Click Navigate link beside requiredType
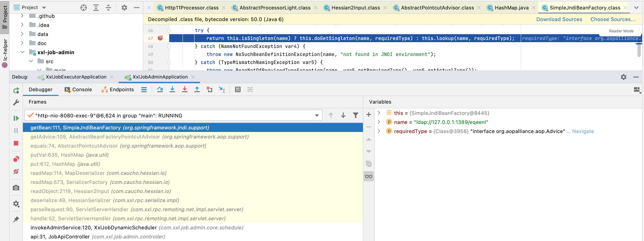 [583, 131]
